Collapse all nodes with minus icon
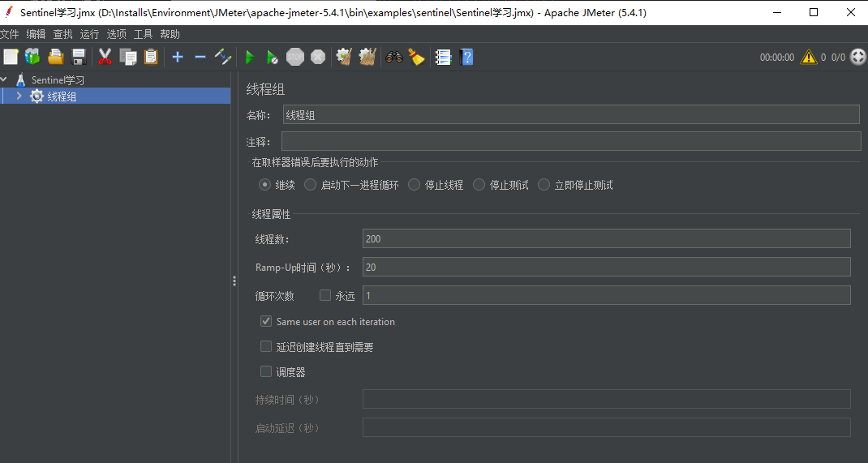This screenshot has width=868, height=463. click(200, 57)
